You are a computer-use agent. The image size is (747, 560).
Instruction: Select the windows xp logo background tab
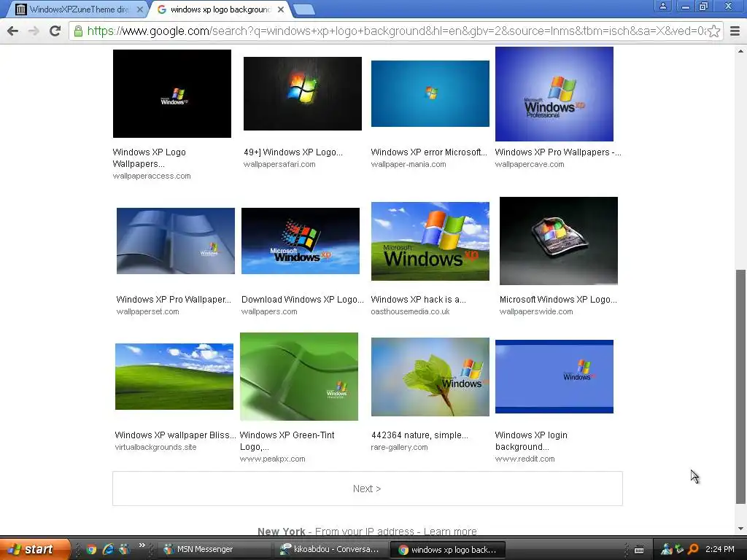(220, 9)
